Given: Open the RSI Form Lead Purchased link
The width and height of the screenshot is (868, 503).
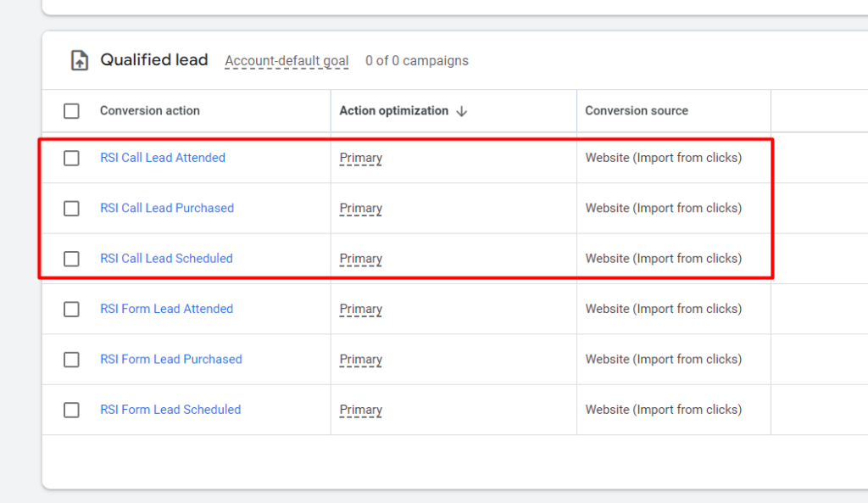Looking at the screenshot, I should 171,359.
